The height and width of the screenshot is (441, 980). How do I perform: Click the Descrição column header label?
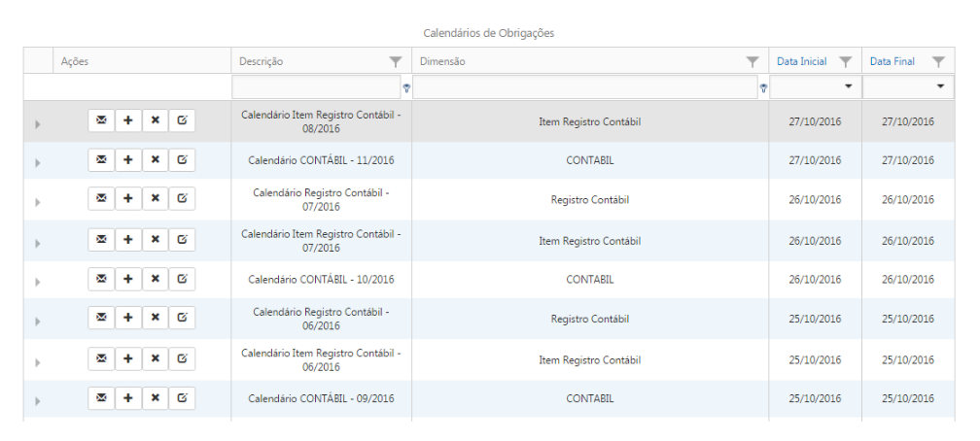pyautogui.click(x=261, y=61)
